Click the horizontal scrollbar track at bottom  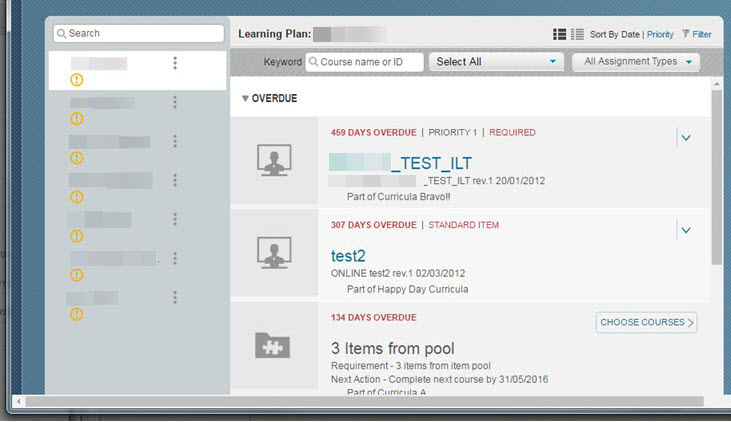pos(364,401)
